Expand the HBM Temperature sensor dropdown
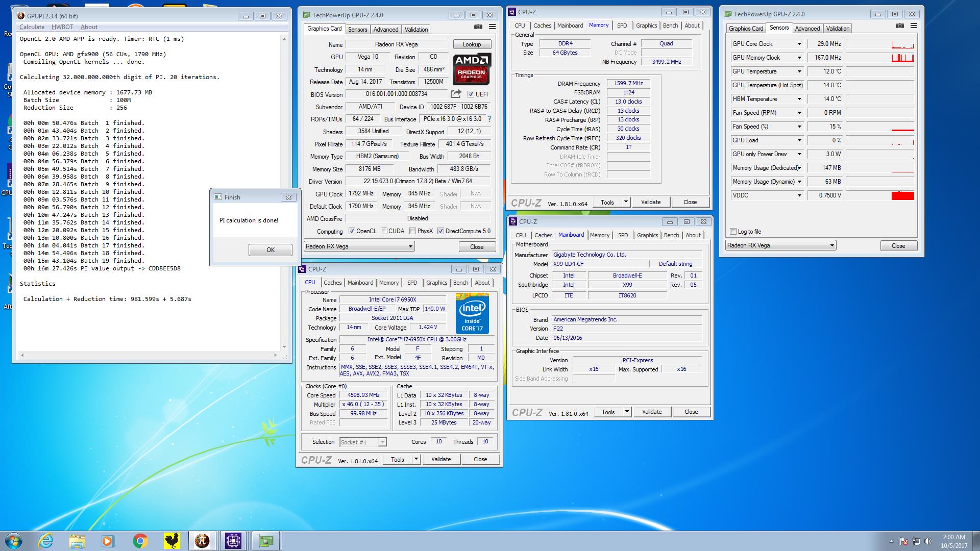Screen dimensions: 980x551 799,99
